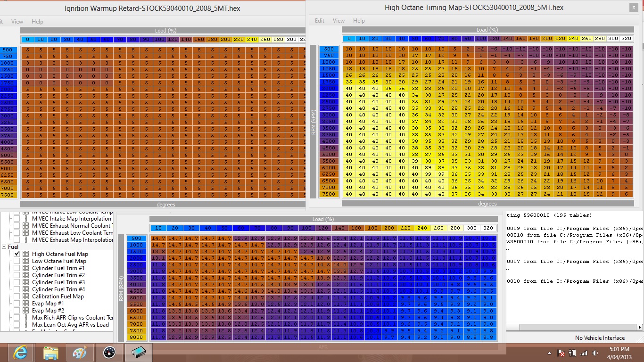Viewport: 644px width, 362px height.
Task: Click the grid icon beside Evap Map #1
Action: point(25,304)
